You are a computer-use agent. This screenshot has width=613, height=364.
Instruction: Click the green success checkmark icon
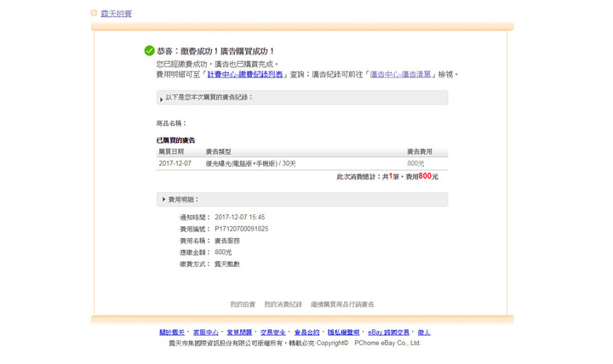tap(149, 51)
